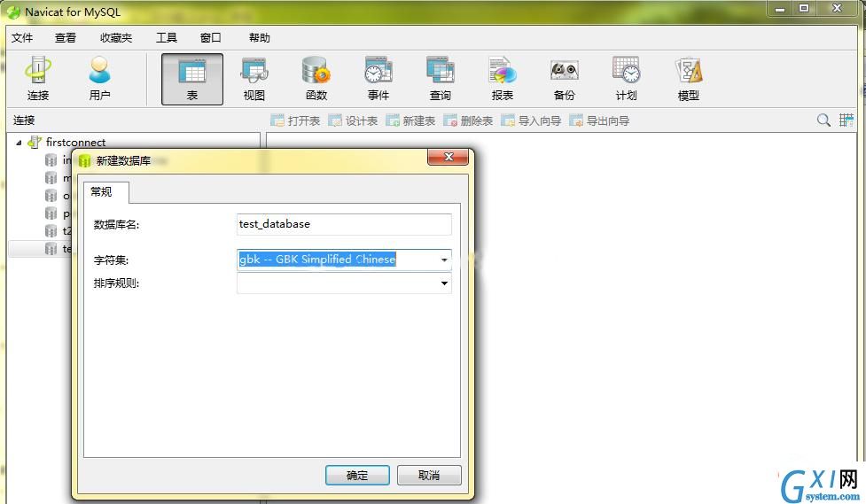Viewport: 866px width, 504px height.
Task: Select database starting with 'in' in tree
Action: click(x=59, y=160)
